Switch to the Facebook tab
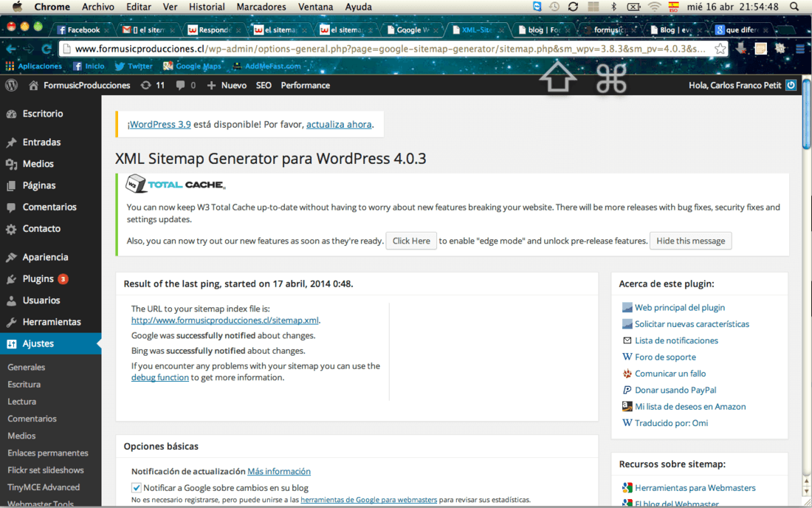812x508 pixels. (x=82, y=30)
